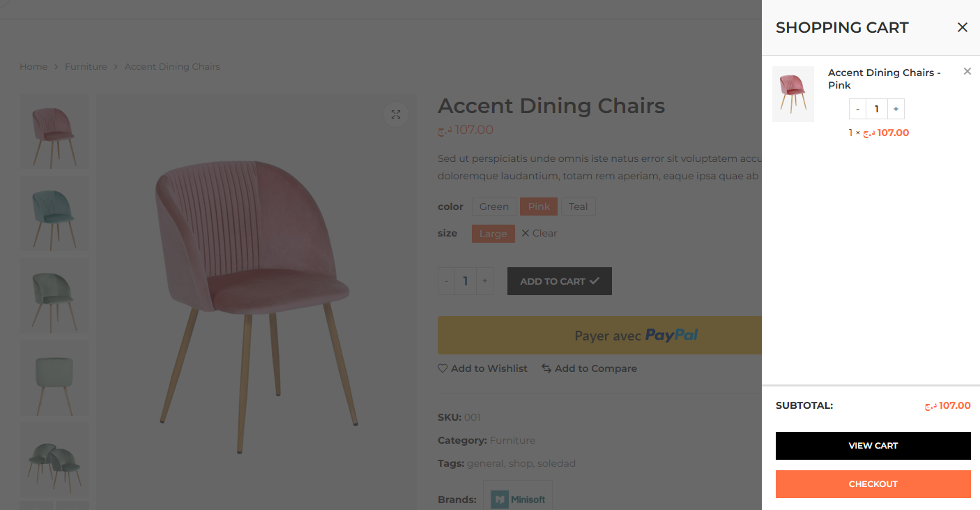This screenshot has height=510, width=980.
Task: Select the Large size option
Action: coord(493,234)
